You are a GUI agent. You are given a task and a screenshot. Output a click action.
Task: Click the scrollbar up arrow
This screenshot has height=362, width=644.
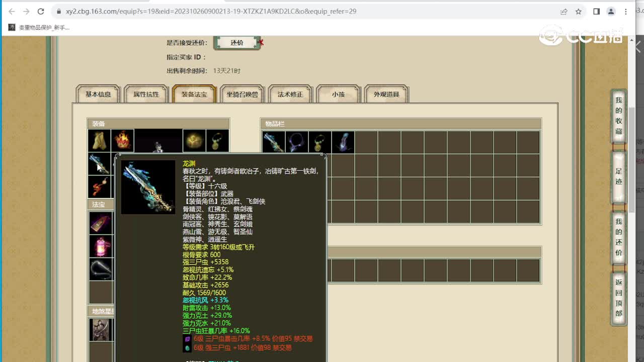click(x=631, y=39)
